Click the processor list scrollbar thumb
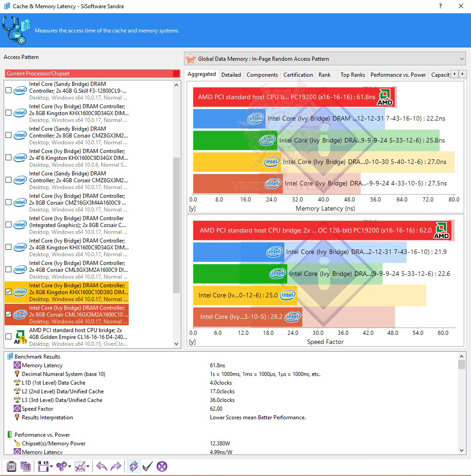Image resolution: width=471 pixels, height=476 pixels. (x=177, y=225)
